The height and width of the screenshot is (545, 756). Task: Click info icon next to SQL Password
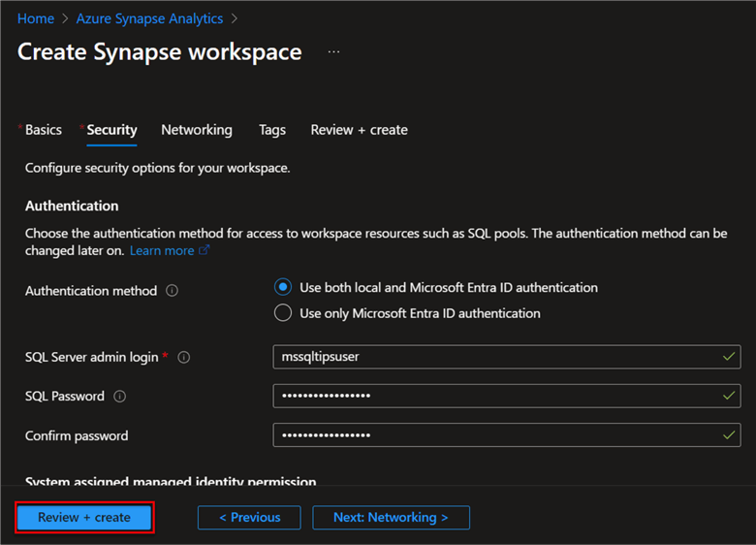[120, 397]
